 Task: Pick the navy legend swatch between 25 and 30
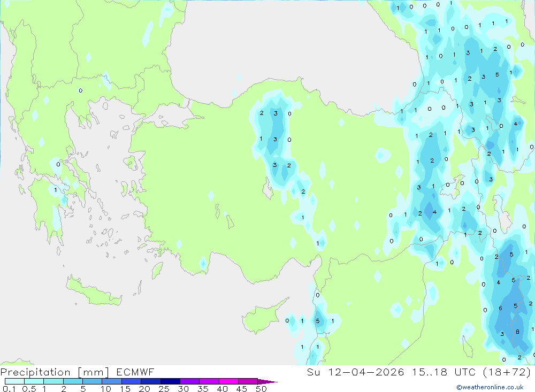click(170, 381)
